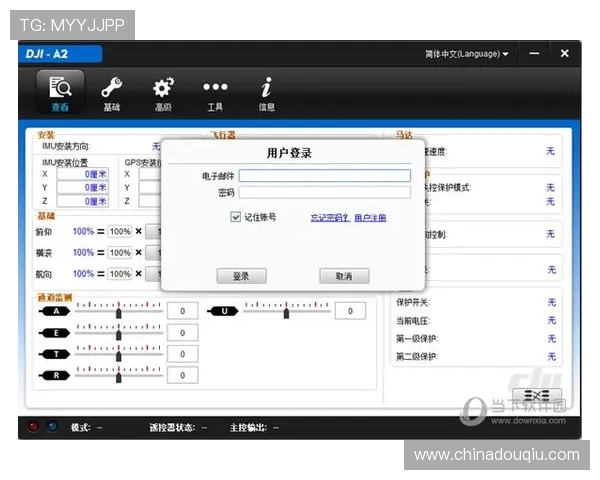Click the 遥控器状态 status entry

pyautogui.click(x=178, y=427)
